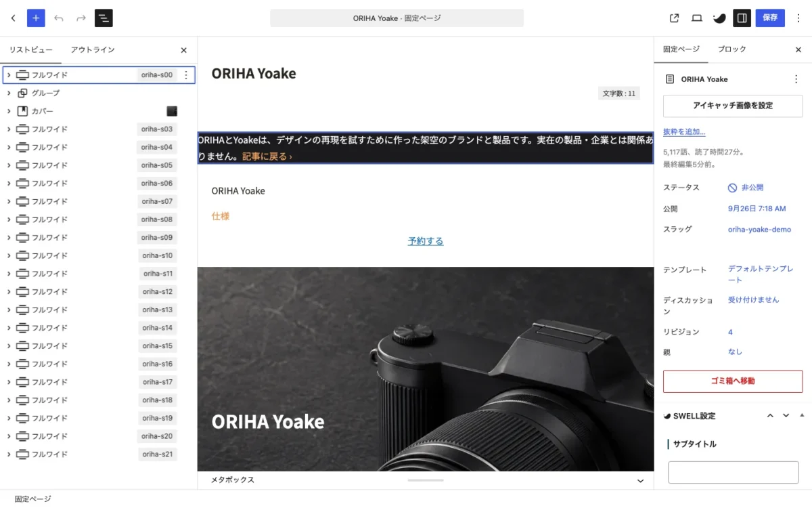Click the カバー block icon

tap(22, 111)
